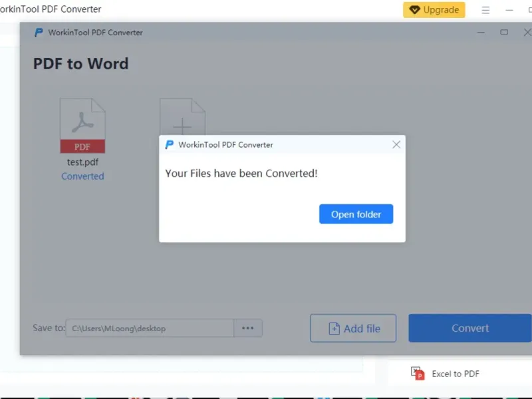The image size is (532, 399).
Task: Click the add new file plus thumbnail
Action: coord(182,117)
